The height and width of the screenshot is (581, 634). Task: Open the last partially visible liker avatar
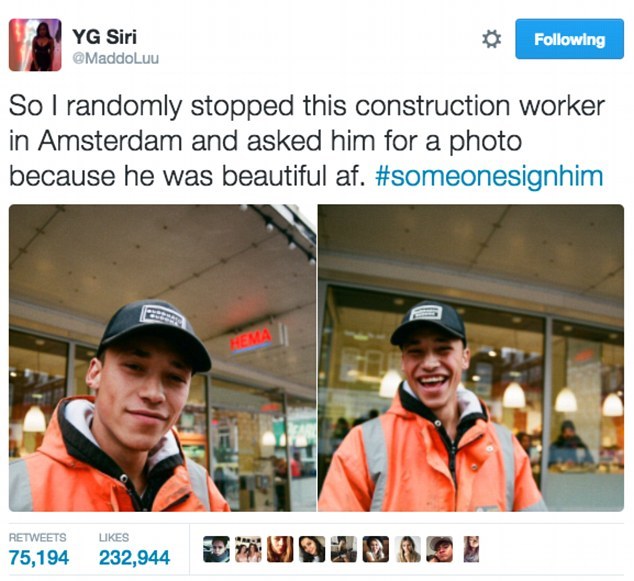pyautogui.click(x=471, y=549)
